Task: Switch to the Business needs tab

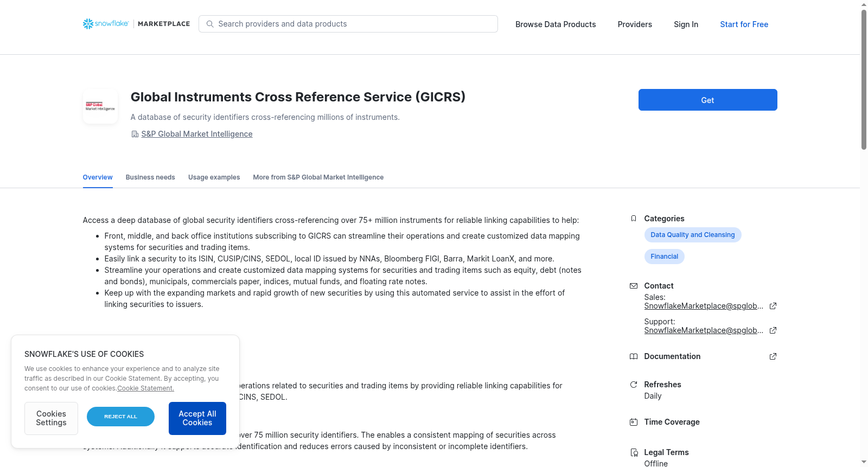Action: 150,177
